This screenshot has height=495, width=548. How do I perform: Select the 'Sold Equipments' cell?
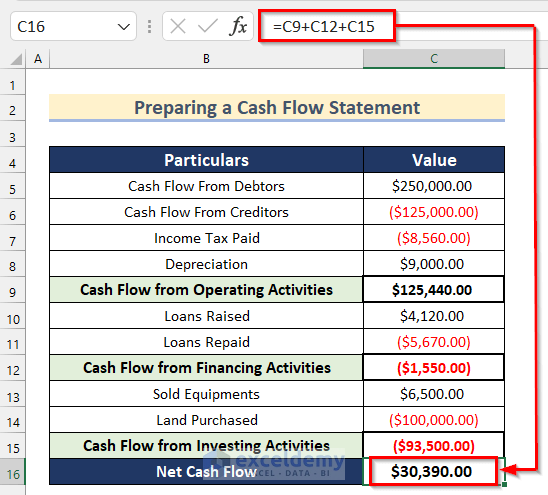pos(206,394)
